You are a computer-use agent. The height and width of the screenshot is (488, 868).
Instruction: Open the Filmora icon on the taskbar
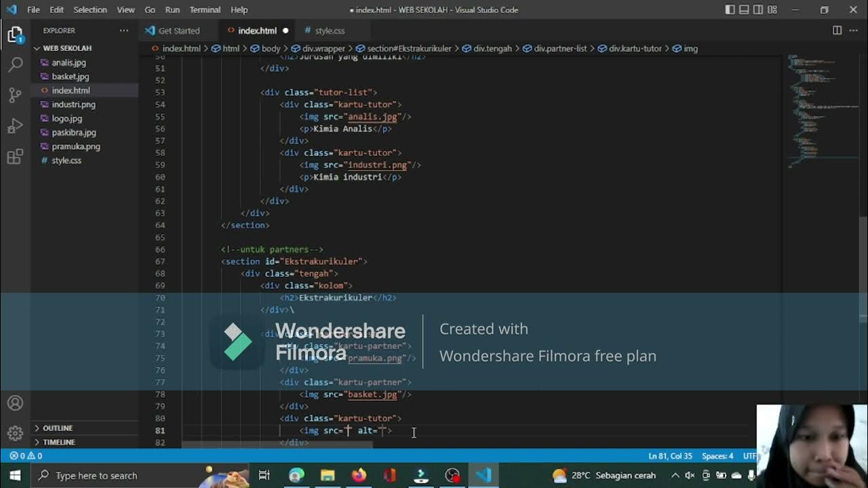pyautogui.click(x=421, y=475)
